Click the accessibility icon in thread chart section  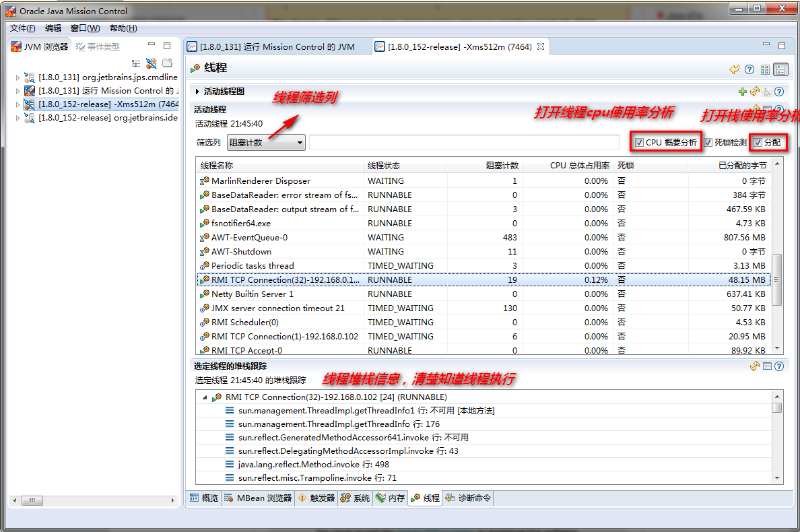[x=767, y=92]
